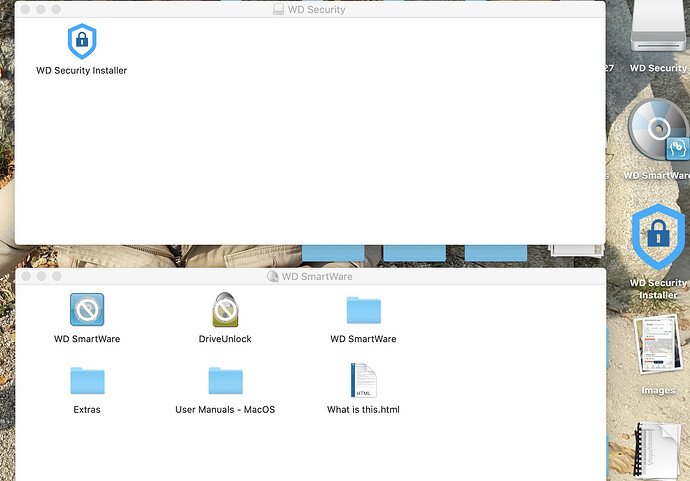Screen dimensions: 690x481
Task: Select the DriveUnlock label text
Action: pyautogui.click(x=225, y=339)
